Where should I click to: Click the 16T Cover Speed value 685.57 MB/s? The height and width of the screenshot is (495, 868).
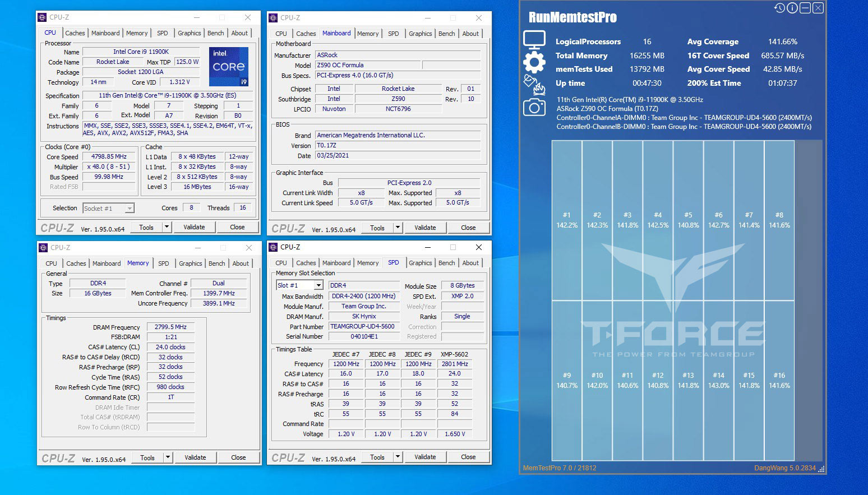[x=782, y=55]
